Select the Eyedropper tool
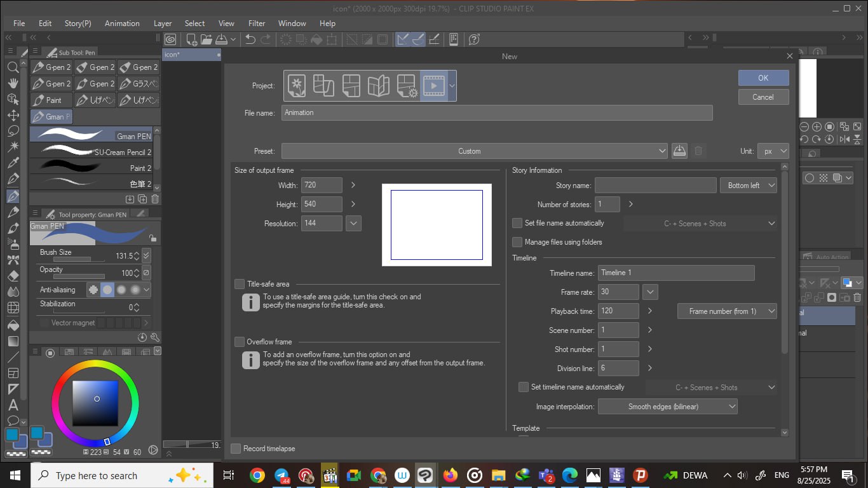The width and height of the screenshot is (868, 488). pos(13,163)
